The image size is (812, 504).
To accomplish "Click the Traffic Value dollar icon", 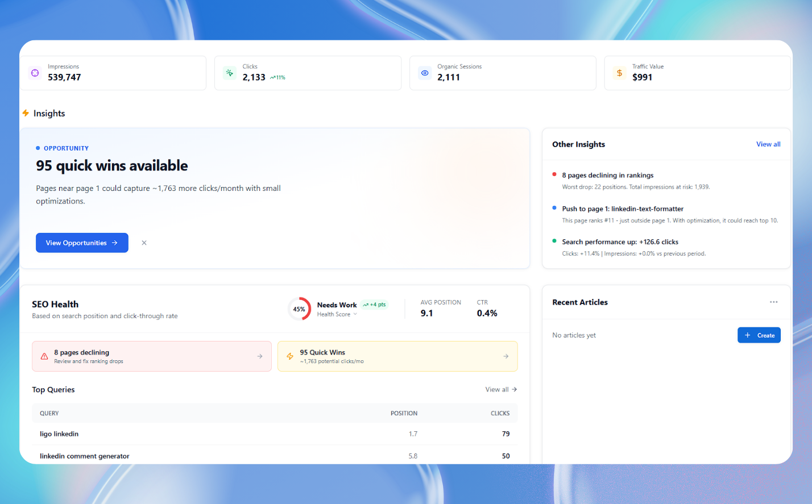I will (x=619, y=73).
